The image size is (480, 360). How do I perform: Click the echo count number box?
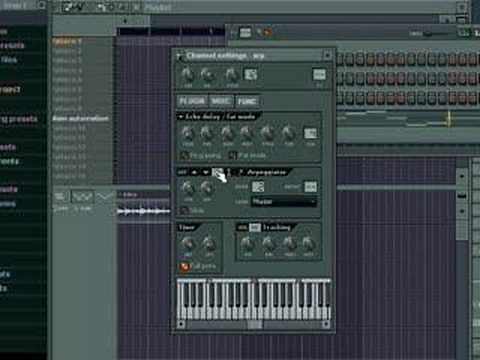tap(310, 134)
